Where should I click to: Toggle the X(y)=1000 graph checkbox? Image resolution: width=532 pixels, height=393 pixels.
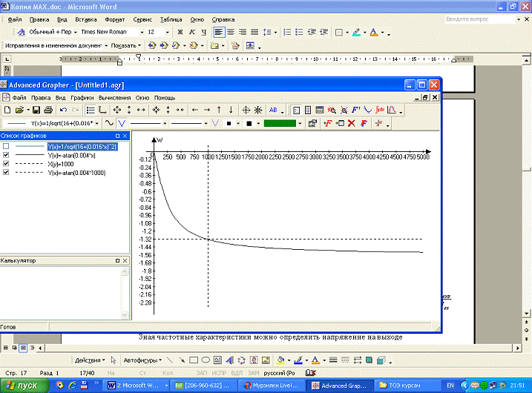[7, 164]
